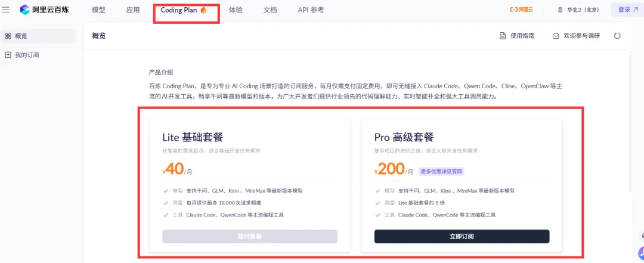Click 每月提供最多 18,000 次请求额度 text
The width and height of the screenshot is (644, 263).
(224, 203)
